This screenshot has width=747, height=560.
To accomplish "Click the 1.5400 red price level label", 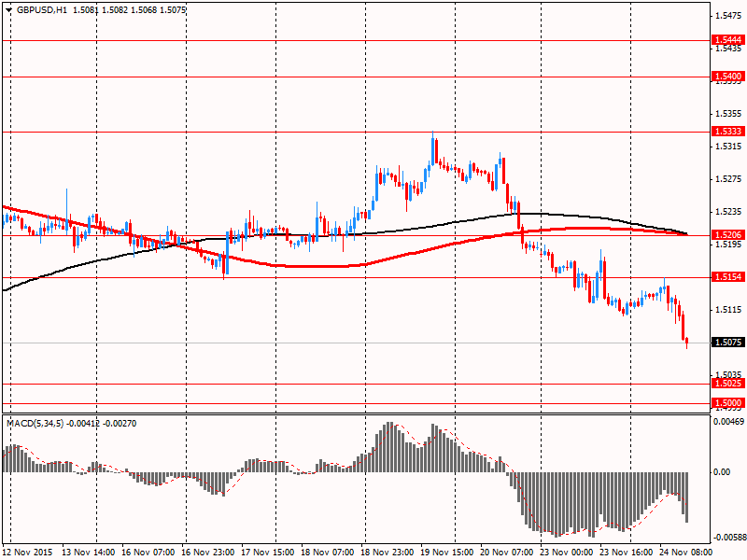I will click(x=728, y=77).
